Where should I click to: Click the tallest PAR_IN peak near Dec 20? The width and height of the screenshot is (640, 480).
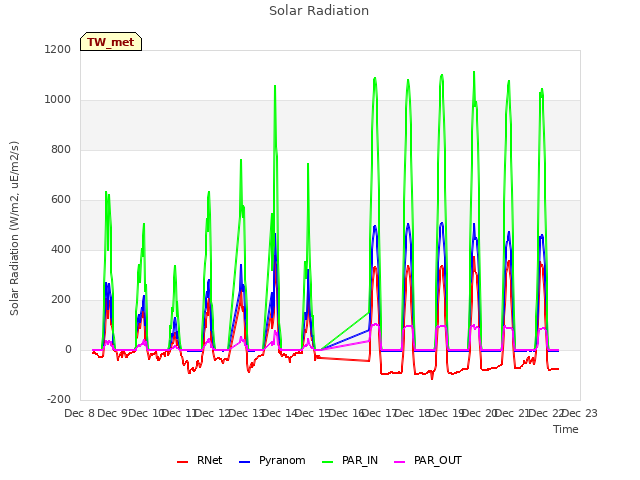474,72
